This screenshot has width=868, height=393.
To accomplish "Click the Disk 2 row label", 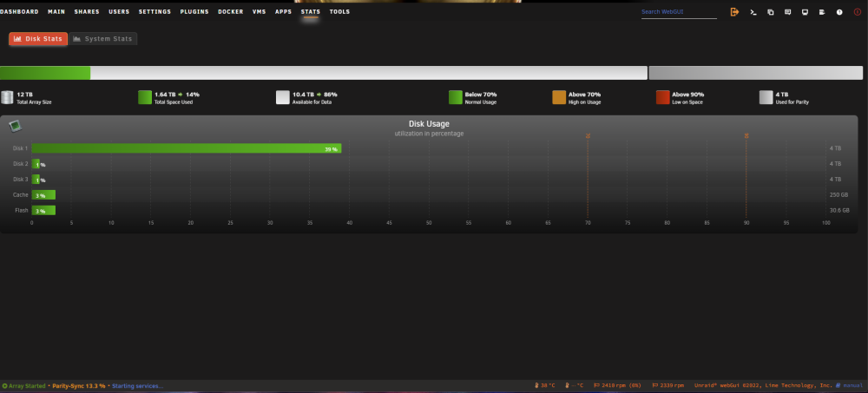I will pyautogui.click(x=20, y=164).
